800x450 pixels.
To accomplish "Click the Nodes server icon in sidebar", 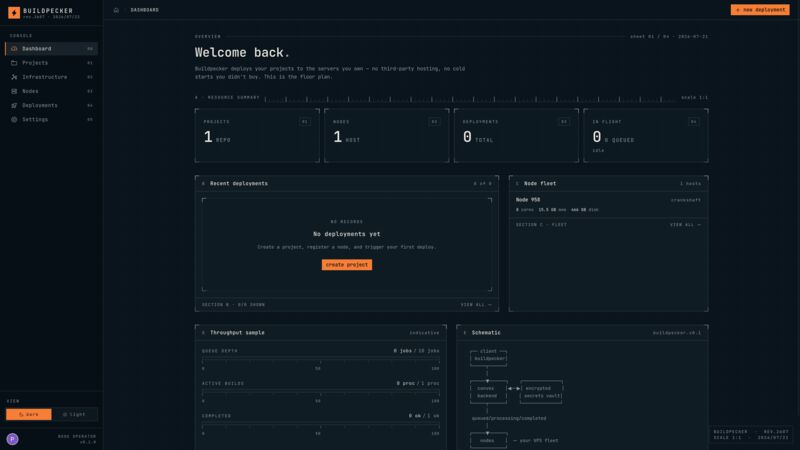I will tap(14, 91).
